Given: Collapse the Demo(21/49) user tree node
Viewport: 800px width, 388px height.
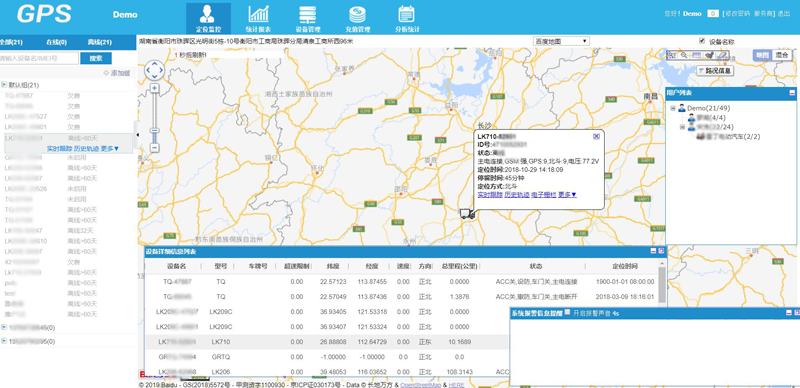Looking at the screenshot, I should 673,108.
